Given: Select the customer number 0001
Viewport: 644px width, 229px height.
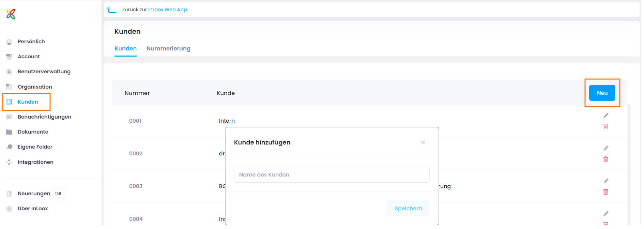Looking at the screenshot, I should tap(135, 121).
